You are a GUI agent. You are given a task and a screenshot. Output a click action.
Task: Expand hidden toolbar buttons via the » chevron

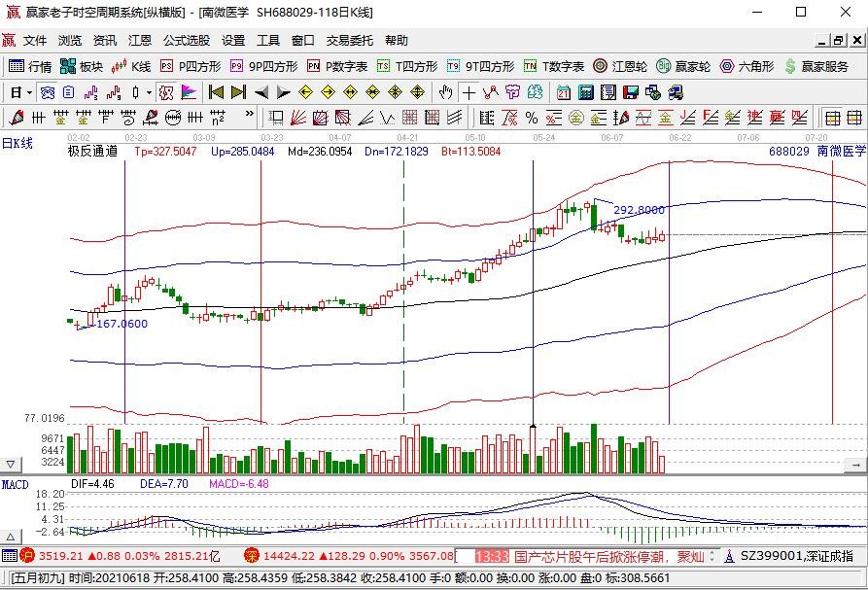pyautogui.click(x=249, y=114)
